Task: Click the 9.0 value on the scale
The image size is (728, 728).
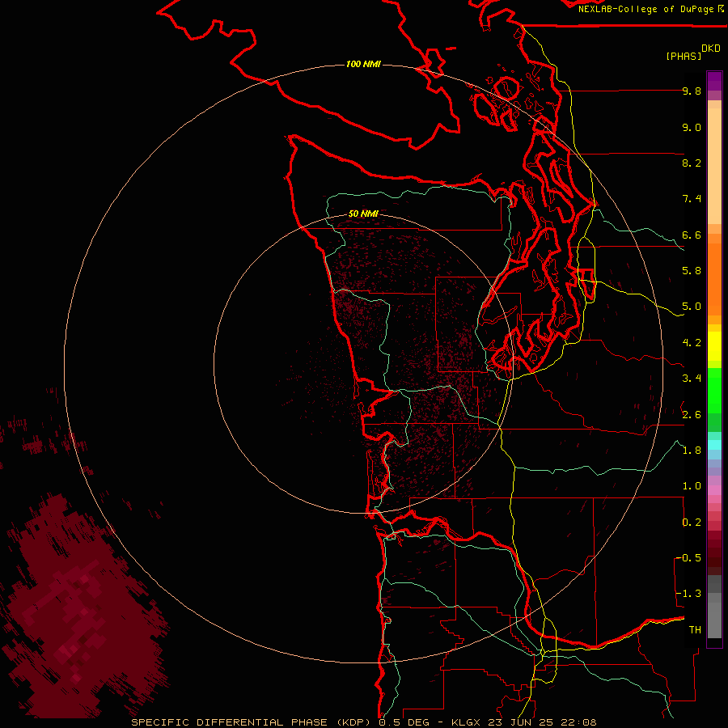Action: (692, 127)
